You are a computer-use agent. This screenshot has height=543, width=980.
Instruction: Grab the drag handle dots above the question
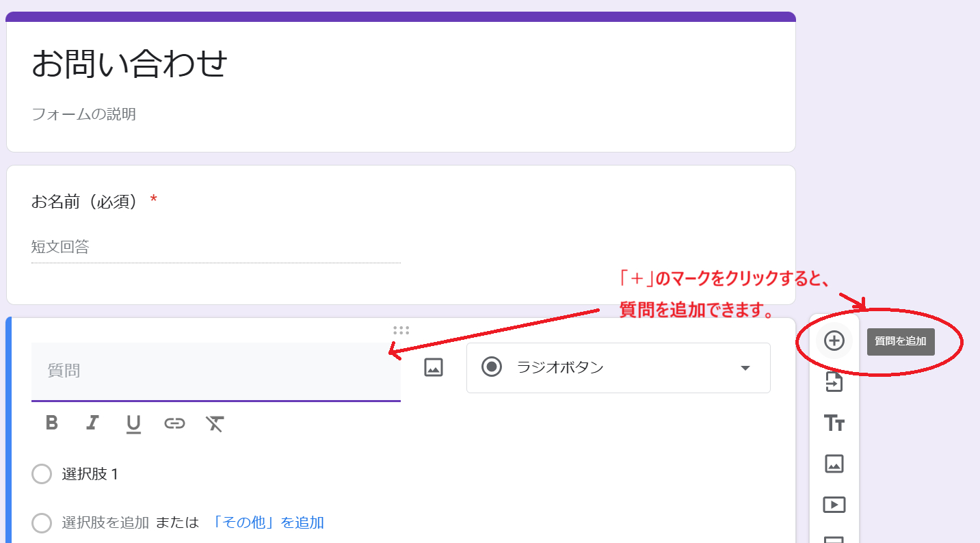click(x=401, y=330)
